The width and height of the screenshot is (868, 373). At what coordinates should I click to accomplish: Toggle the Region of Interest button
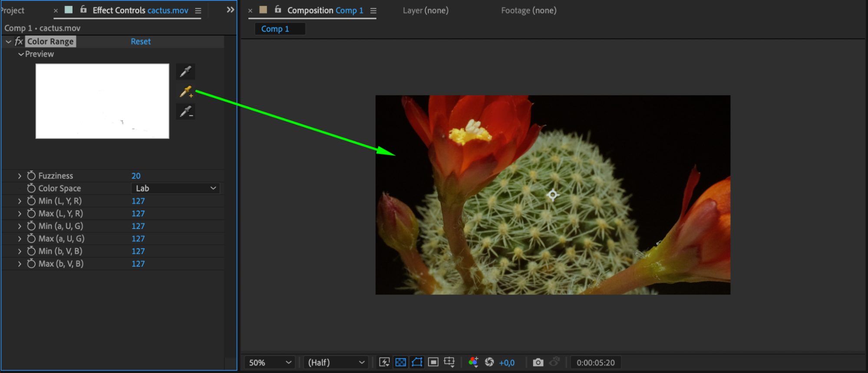pyautogui.click(x=433, y=362)
